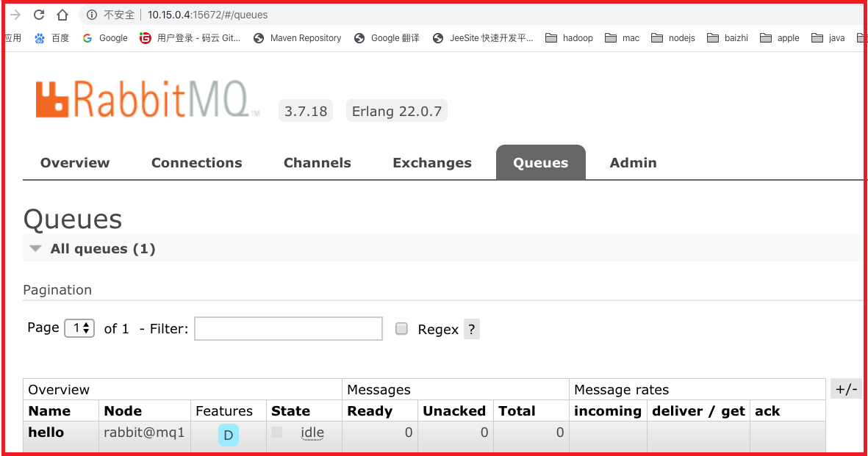Click the 3.7.18 version label
The image size is (868, 456).
306,111
